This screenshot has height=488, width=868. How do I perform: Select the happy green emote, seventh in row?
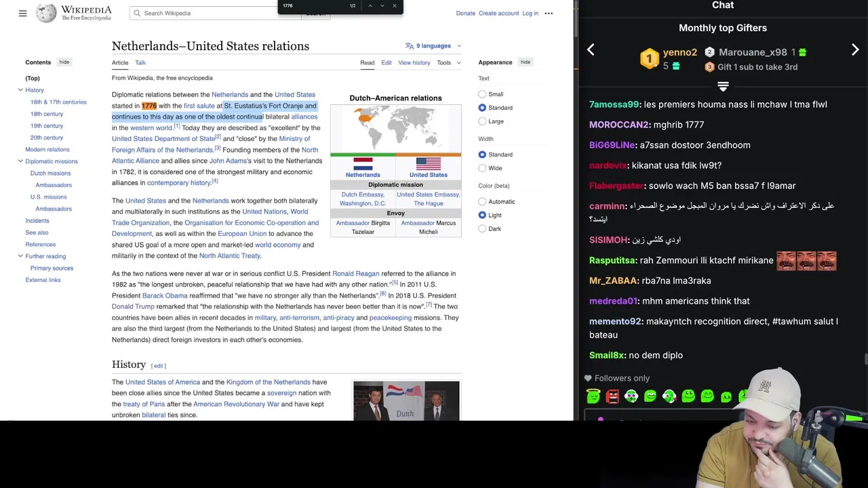pyautogui.click(x=707, y=396)
